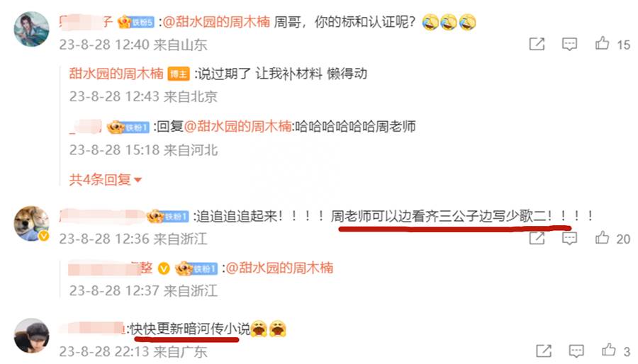
Task: Click the 博主 badge beside author name
Action: 179,74
